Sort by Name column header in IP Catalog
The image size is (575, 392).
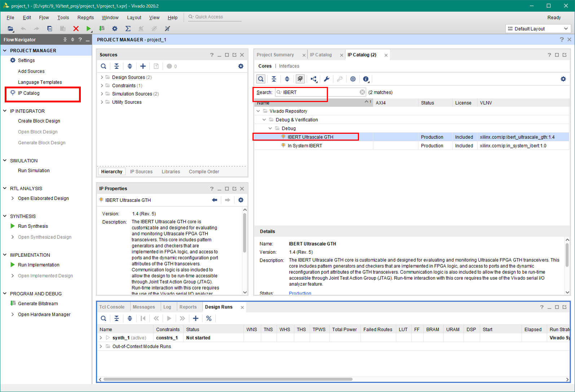click(314, 103)
